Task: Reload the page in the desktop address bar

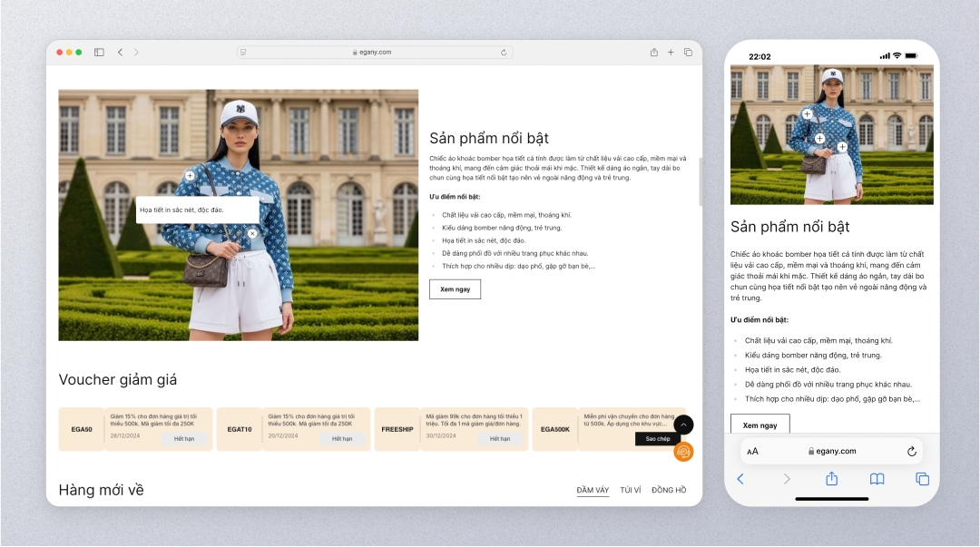Action: [x=504, y=53]
